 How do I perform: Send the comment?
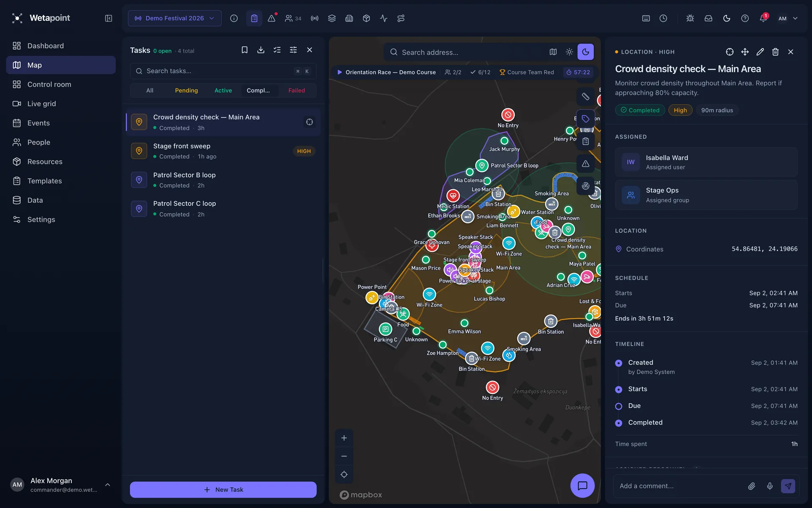[788, 486]
